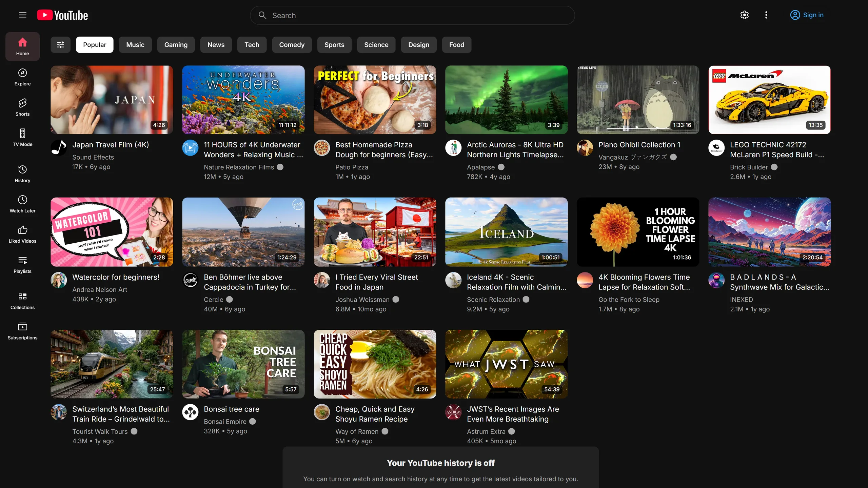This screenshot has width=868, height=488.
Task: Click the Cercle channel avatar
Action: point(190,280)
